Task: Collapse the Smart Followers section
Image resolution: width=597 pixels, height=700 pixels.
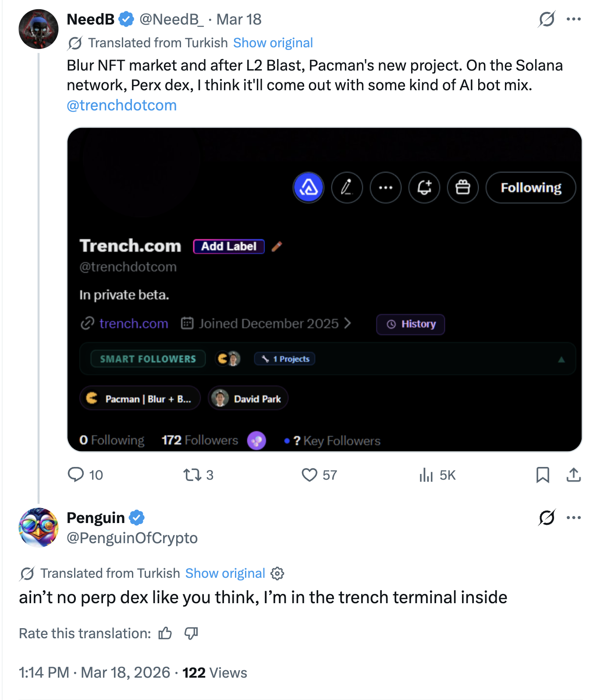Action: pos(561,359)
